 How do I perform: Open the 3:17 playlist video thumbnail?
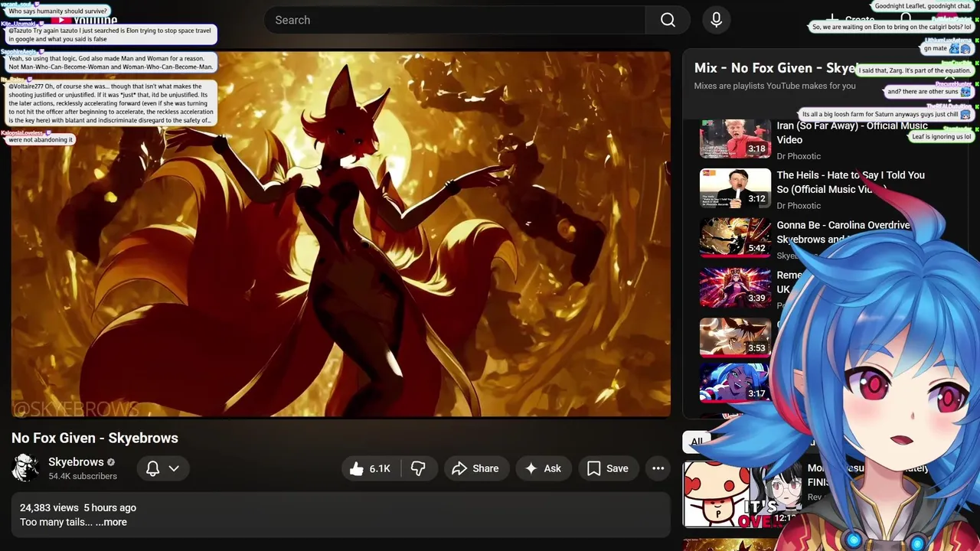coord(735,383)
